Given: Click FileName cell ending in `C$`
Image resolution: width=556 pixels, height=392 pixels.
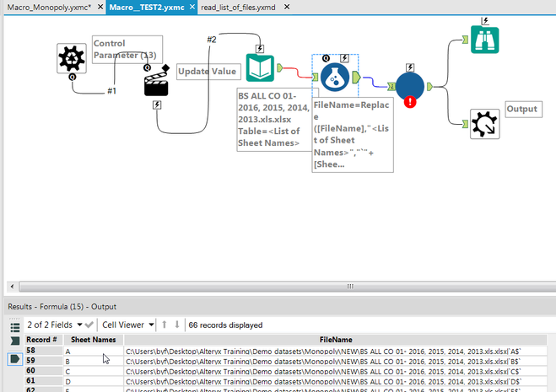Looking at the screenshot, I should (336, 372).
